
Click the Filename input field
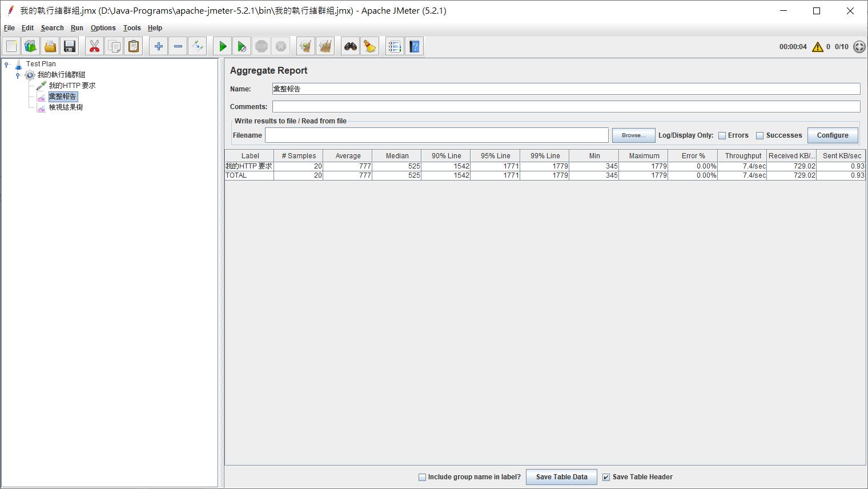click(437, 135)
